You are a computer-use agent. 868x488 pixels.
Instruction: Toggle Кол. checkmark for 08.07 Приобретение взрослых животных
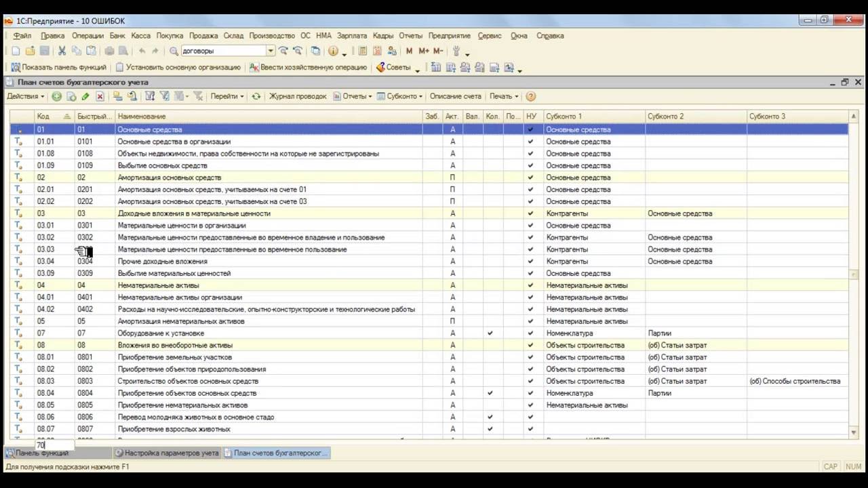tap(490, 429)
